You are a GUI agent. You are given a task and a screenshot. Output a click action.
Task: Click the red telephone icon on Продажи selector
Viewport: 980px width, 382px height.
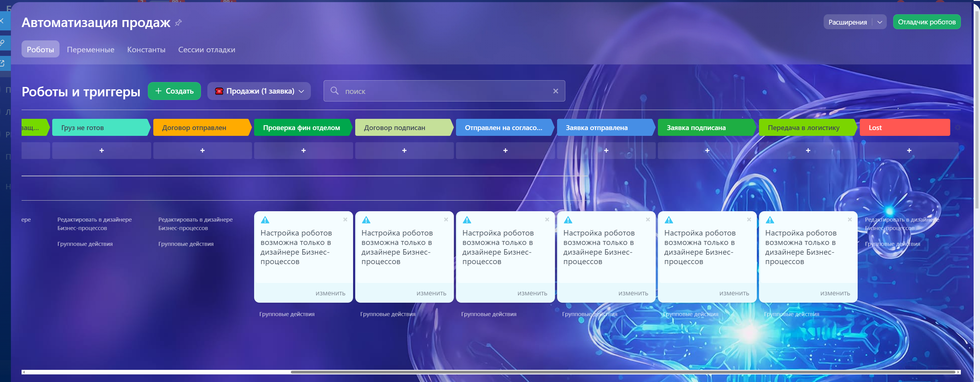tap(219, 91)
